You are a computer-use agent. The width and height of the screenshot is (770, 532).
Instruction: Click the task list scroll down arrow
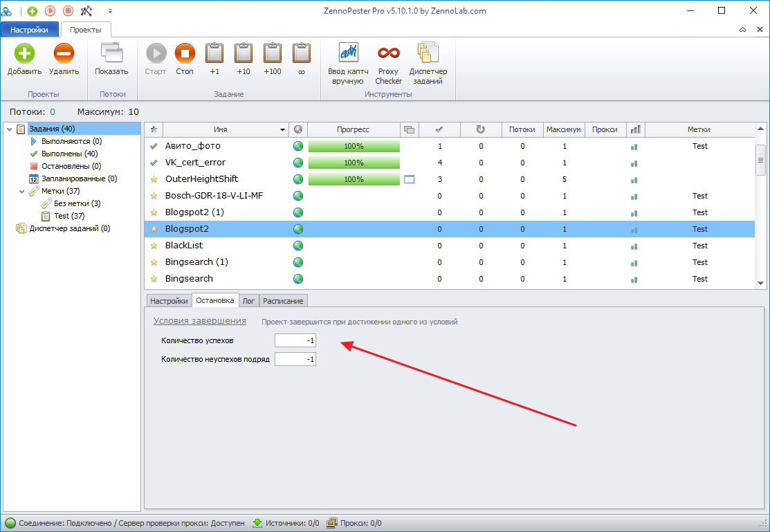coord(761,283)
